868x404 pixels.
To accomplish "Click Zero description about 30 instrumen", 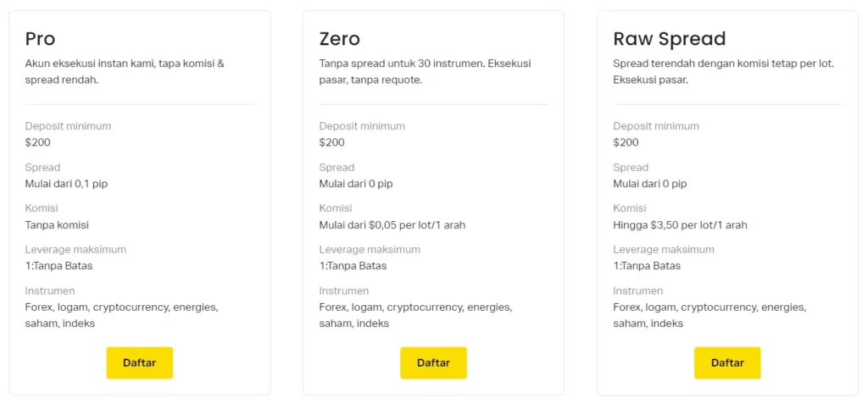I will click(x=426, y=71).
